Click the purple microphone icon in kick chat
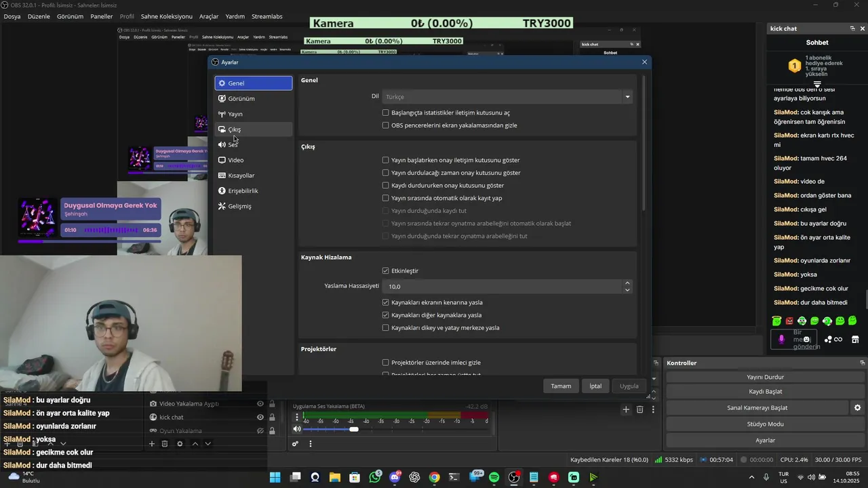This screenshot has width=868, height=488. click(781, 339)
